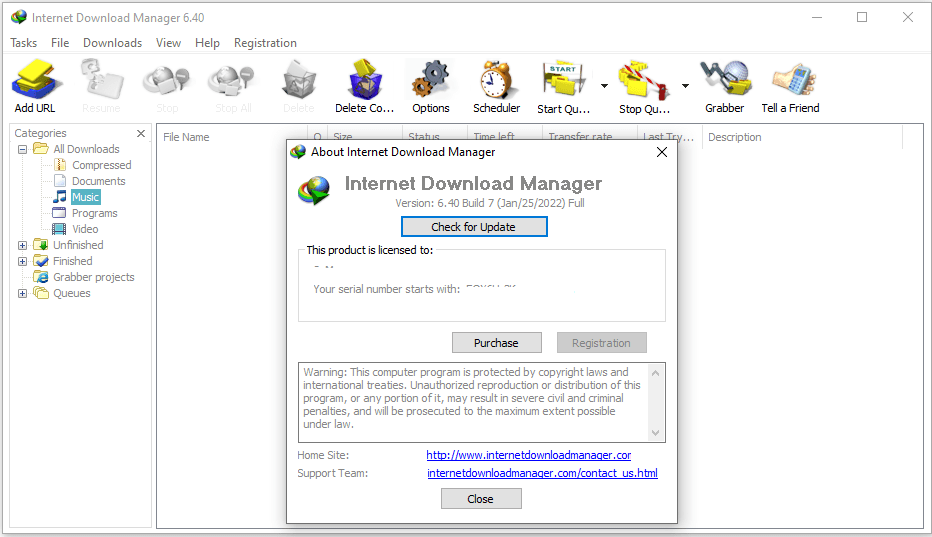Open the Help menu
This screenshot has width=932, height=537.
(207, 43)
